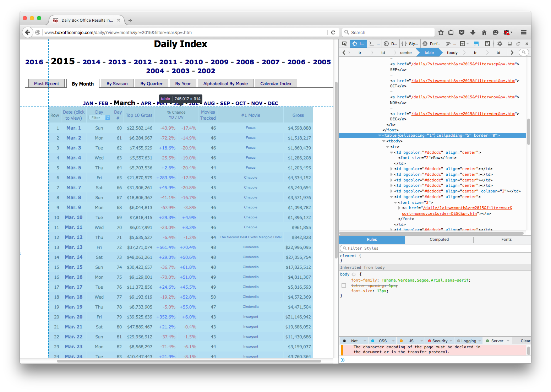The image size is (551, 392).
Task: Click the page's horizontal scrollbar
Action: [x=189, y=361]
